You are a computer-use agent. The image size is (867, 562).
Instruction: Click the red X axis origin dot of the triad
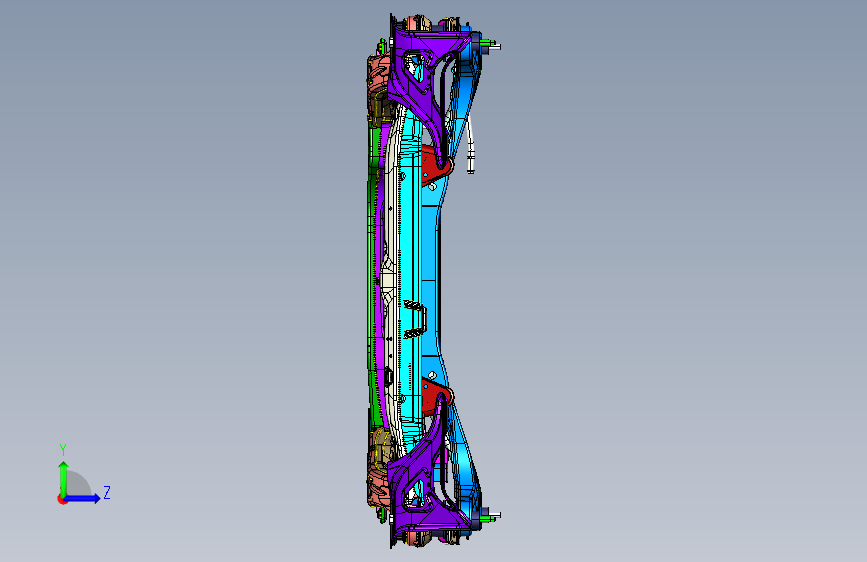(62, 499)
